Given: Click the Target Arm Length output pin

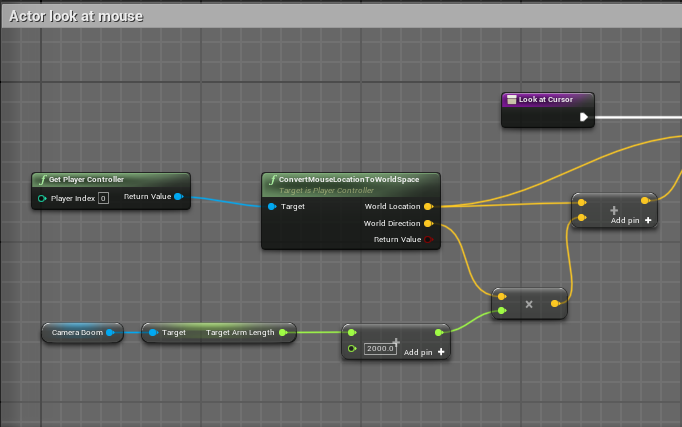Looking at the screenshot, I should point(283,332).
